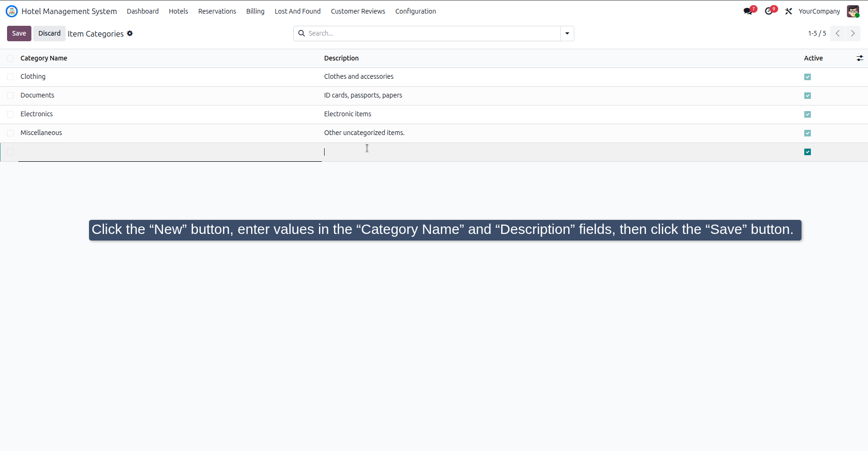Sort by Active column header
Viewport: 868px width, 451px height.
pyautogui.click(x=813, y=58)
